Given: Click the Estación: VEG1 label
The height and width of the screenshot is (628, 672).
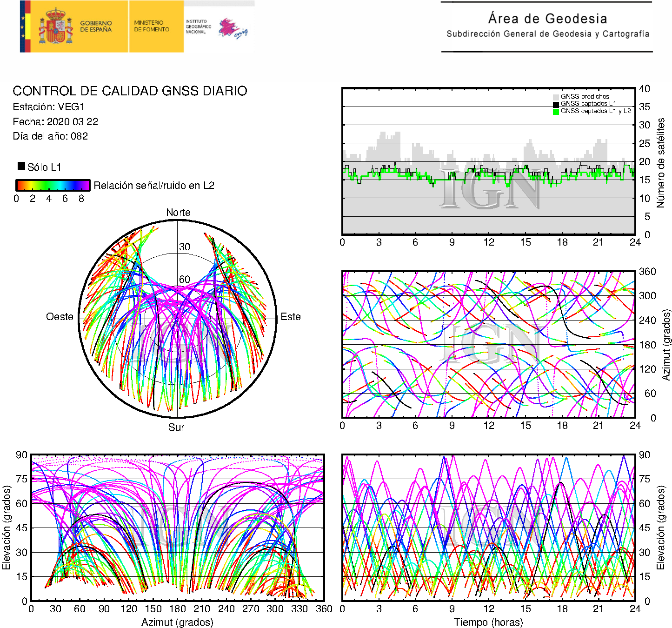Looking at the screenshot, I should tap(49, 107).
